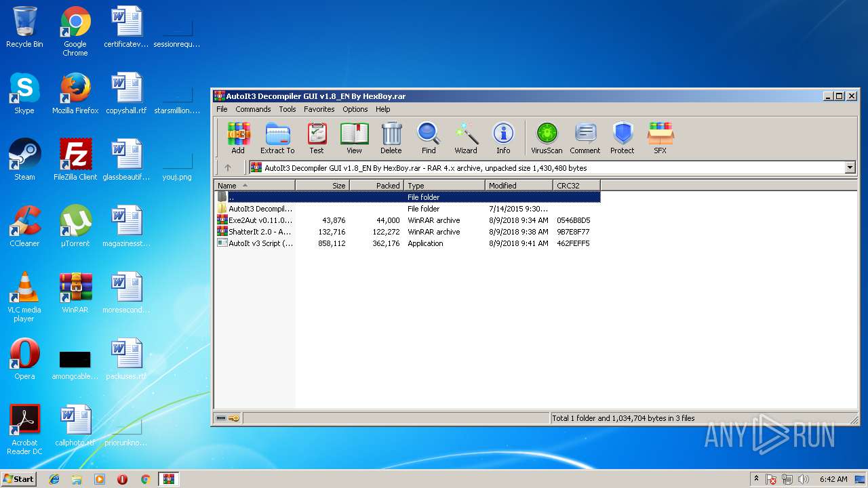Click VLC media player desktop icon
The width and height of the screenshot is (868, 488).
coord(24,297)
